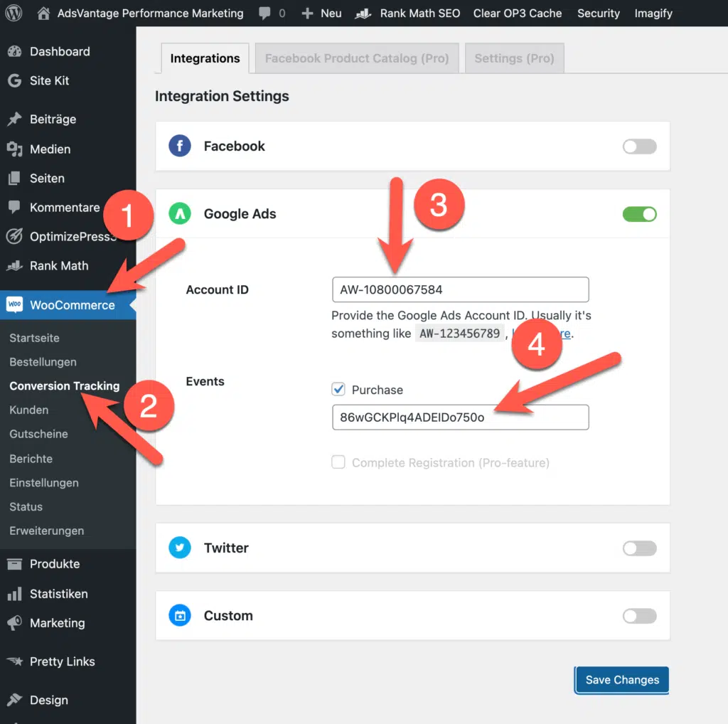Click the home icon for AdsVantage site
This screenshot has height=724, width=728.
(x=43, y=13)
